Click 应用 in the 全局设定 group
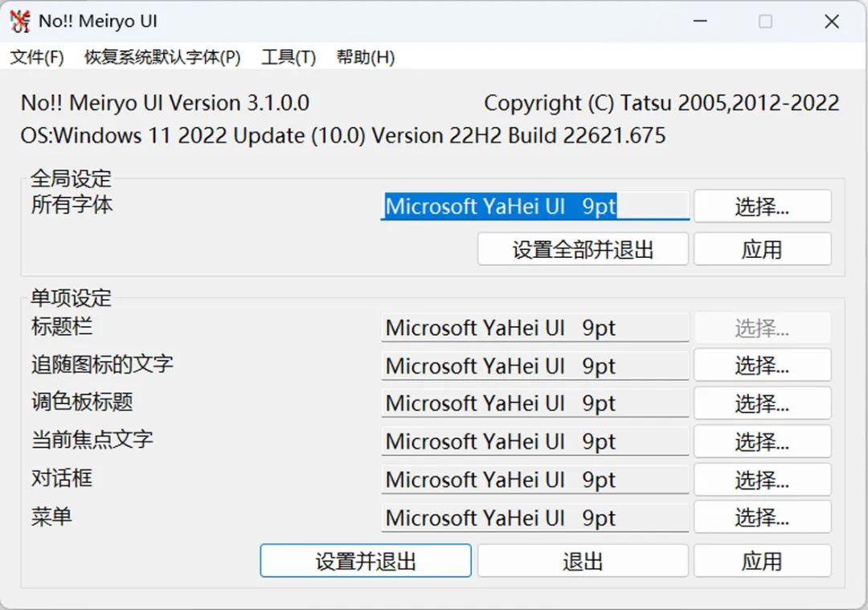The image size is (868, 610). pos(762,249)
